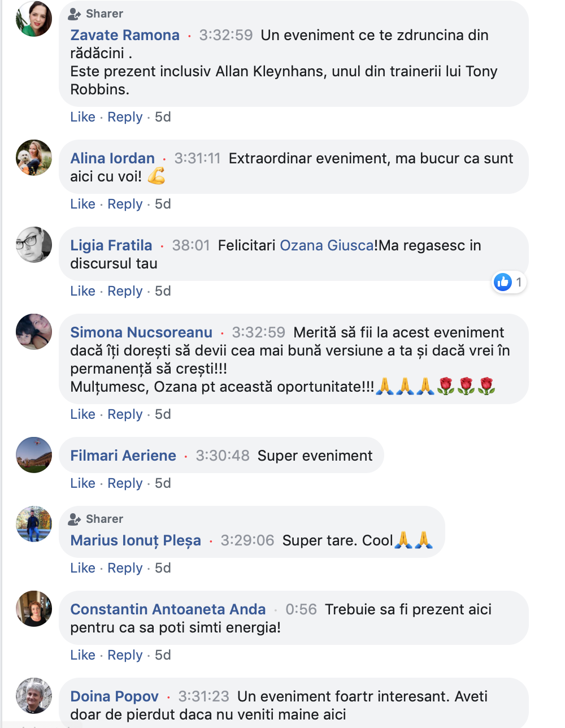Reply to Simona Nucsoreanu's comment
The width and height of the screenshot is (565, 728).
[125, 414]
